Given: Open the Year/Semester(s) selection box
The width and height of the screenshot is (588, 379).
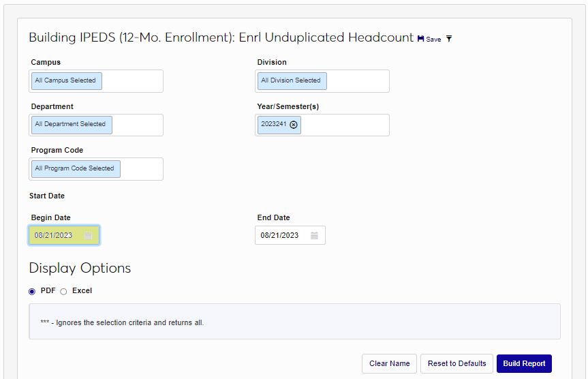Looking at the screenshot, I should pos(322,125).
